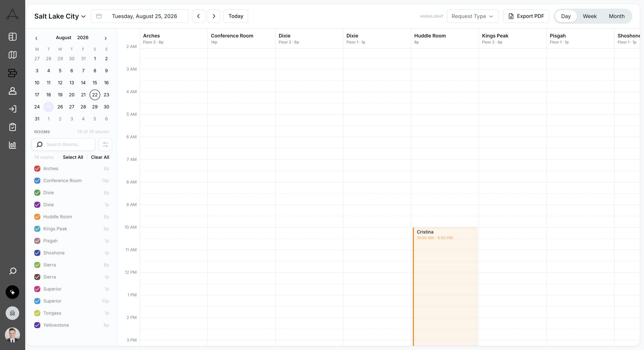Viewport: 644px width, 350px height.
Task: Select August 31 in mini calendar
Action: pyautogui.click(x=37, y=119)
